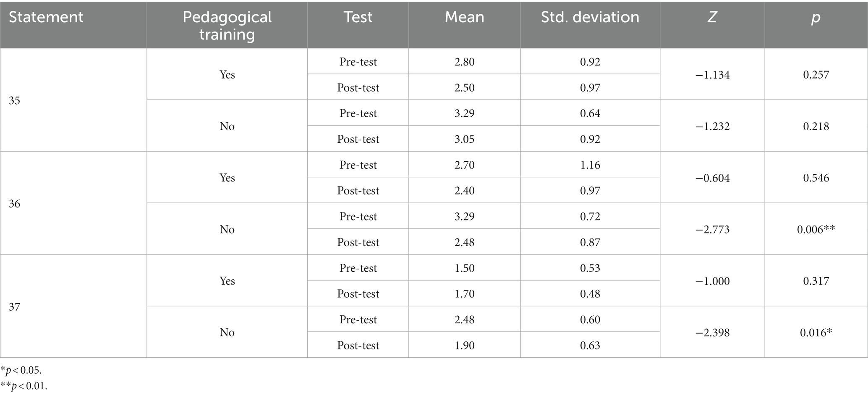Click the statement 36 row label

click(15, 204)
